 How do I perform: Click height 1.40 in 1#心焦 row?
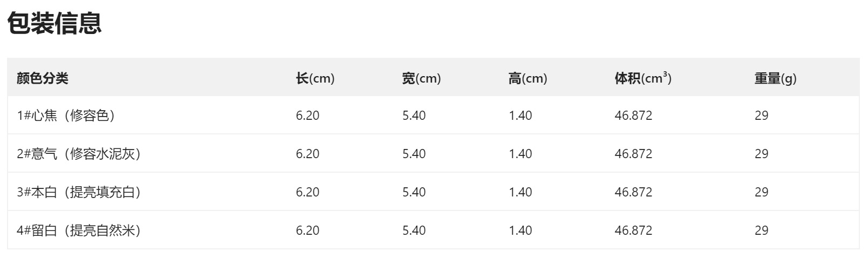click(x=520, y=116)
